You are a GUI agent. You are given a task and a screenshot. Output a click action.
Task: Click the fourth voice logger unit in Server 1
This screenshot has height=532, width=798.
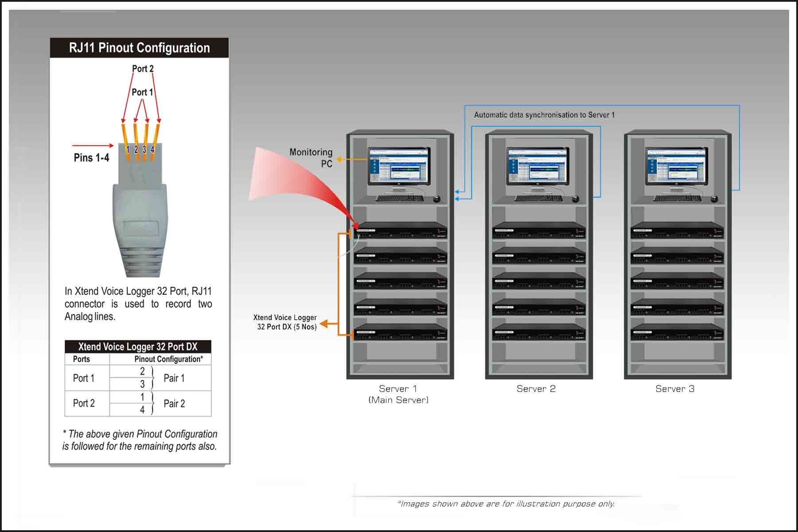401,307
